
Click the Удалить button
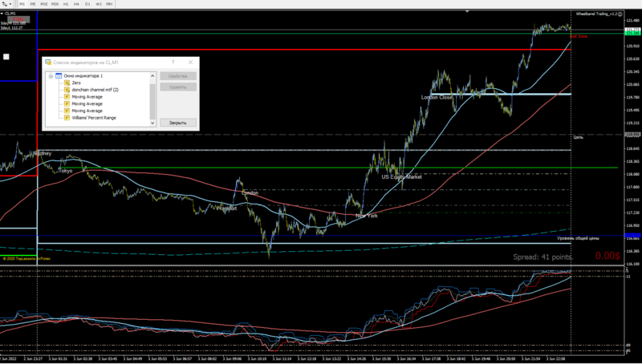coord(177,87)
